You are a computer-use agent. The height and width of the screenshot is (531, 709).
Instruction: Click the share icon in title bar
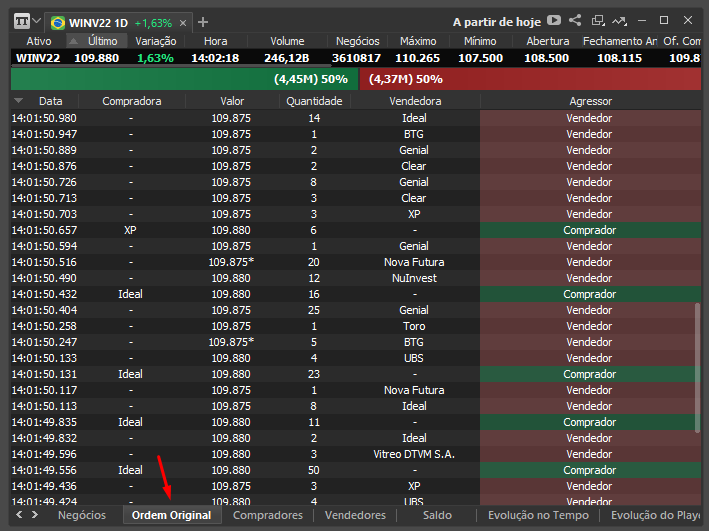click(x=575, y=20)
